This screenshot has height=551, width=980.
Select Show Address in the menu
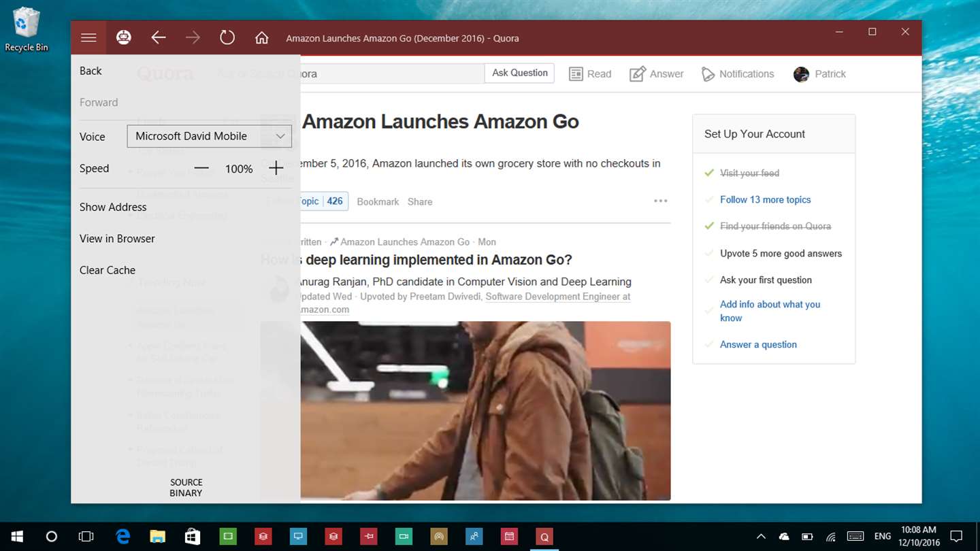click(x=113, y=207)
